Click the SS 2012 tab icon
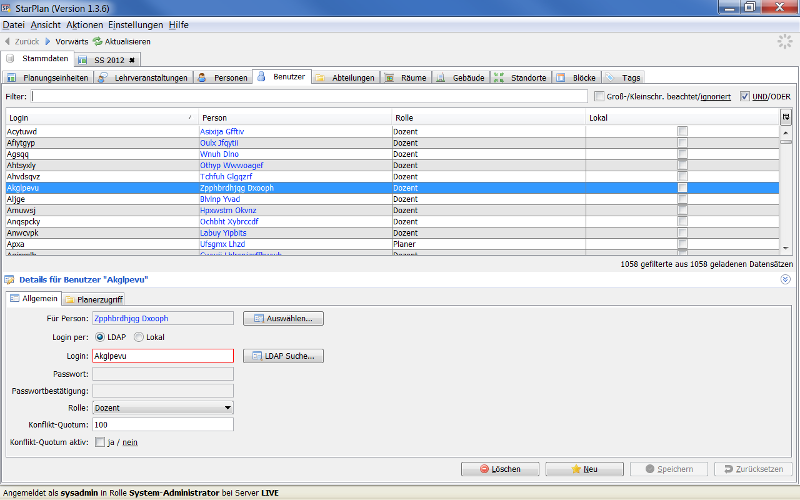The height and width of the screenshot is (500, 800). coord(83,60)
